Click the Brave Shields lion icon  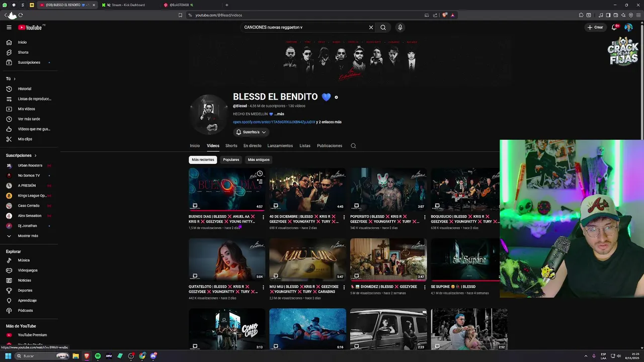[445, 15]
